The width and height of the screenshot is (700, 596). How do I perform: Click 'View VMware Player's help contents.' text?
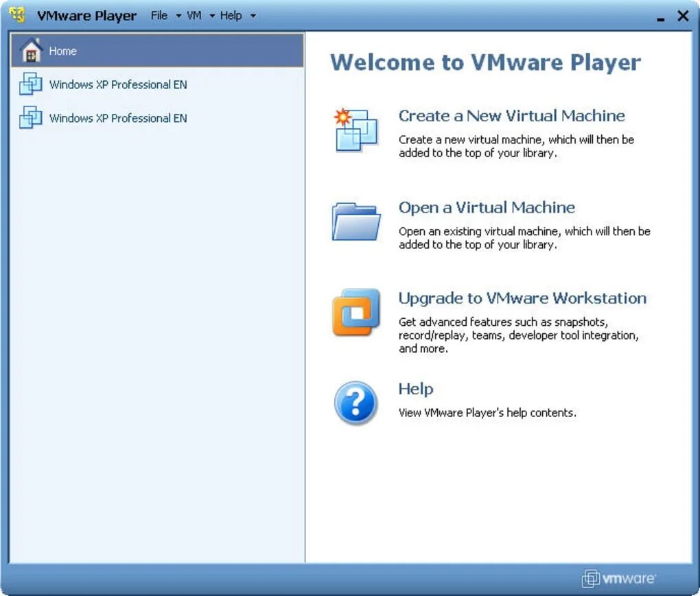pyautogui.click(x=487, y=413)
